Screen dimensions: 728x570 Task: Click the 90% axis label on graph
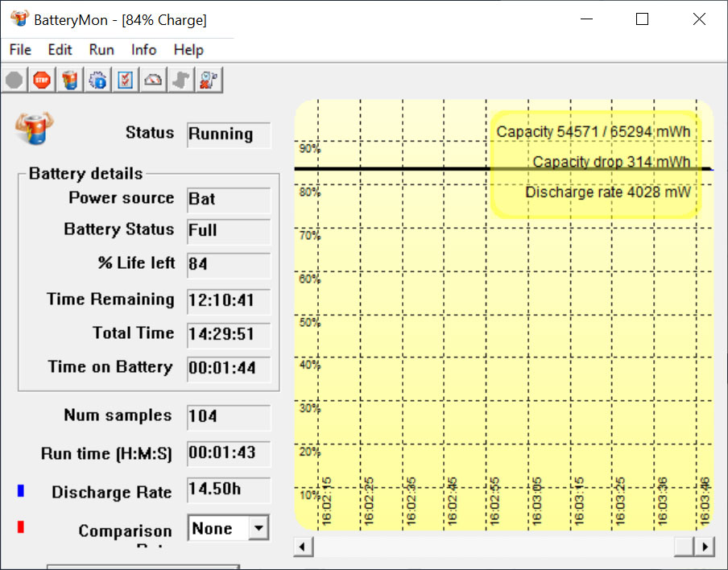coord(310,148)
